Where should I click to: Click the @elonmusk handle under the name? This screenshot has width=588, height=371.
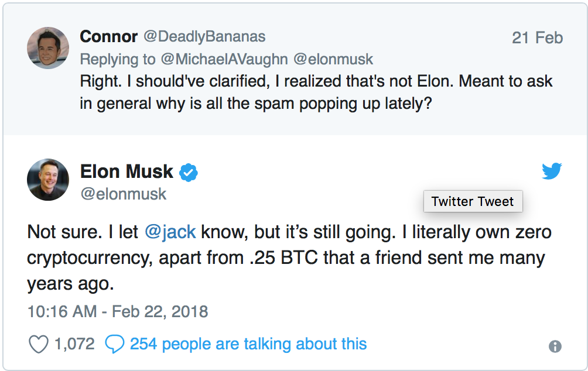(123, 194)
